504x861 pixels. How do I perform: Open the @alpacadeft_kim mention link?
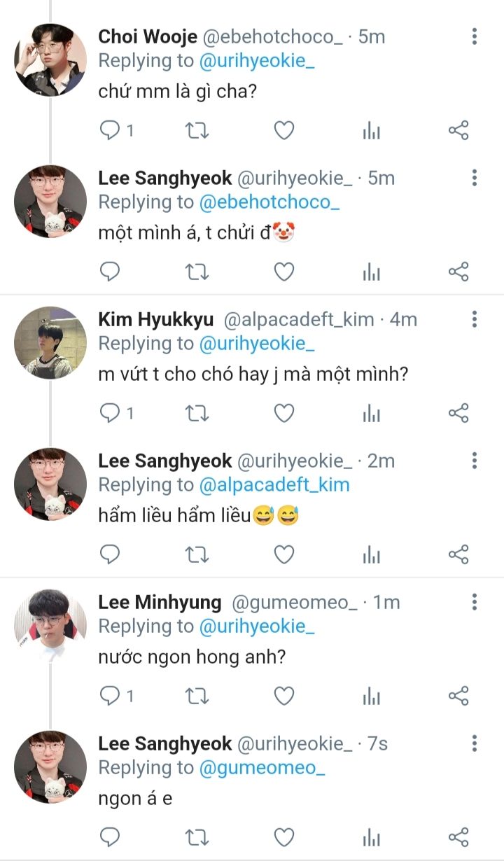coord(274,485)
